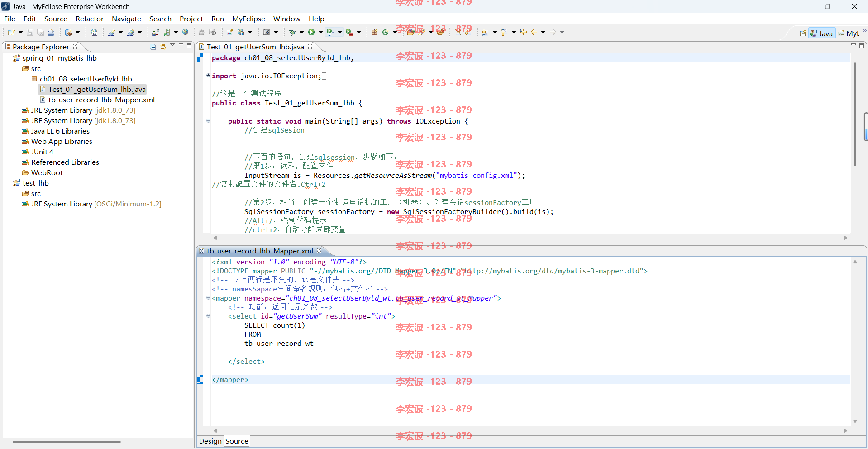Screen dimensions: 868x449
Task: Click the Forward navigation arrow icon
Action: (x=553, y=32)
